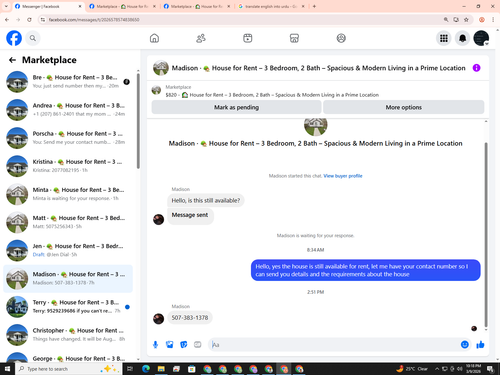Bookmark this page with star icon

click(x=466, y=20)
